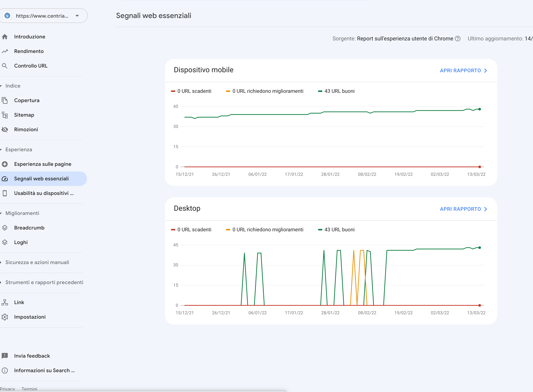Viewport: 533px width, 392px height.
Task: Open Usabilità su dispositivi report
Action: [x=44, y=193]
